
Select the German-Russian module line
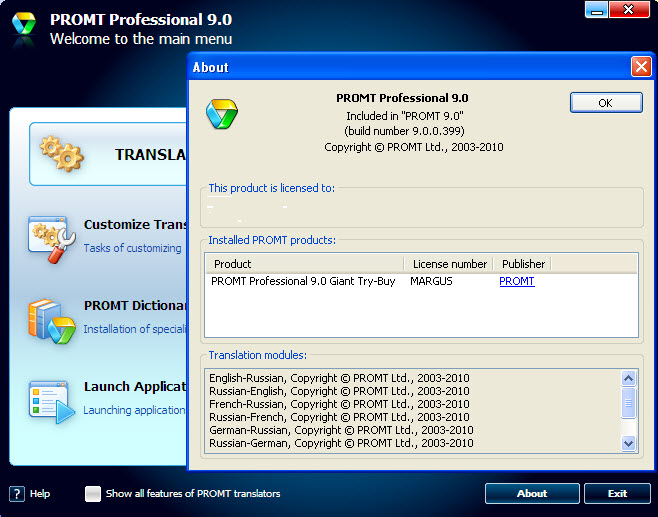341,430
